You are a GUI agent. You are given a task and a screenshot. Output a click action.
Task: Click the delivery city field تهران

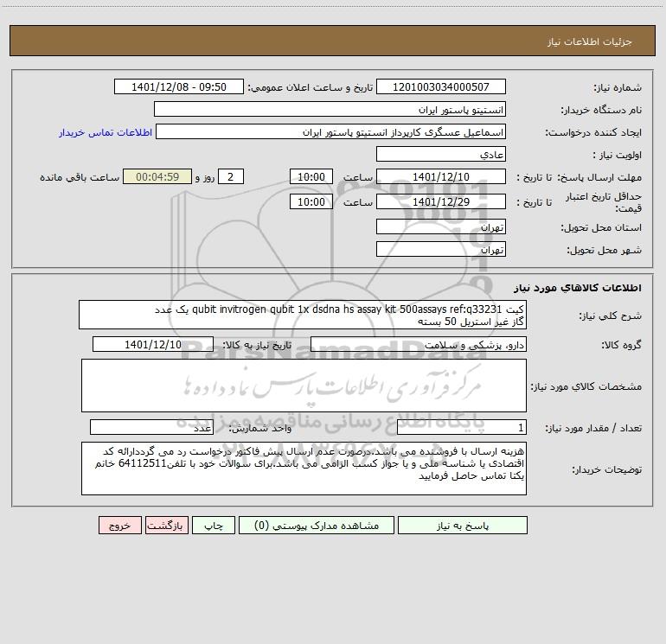point(441,249)
